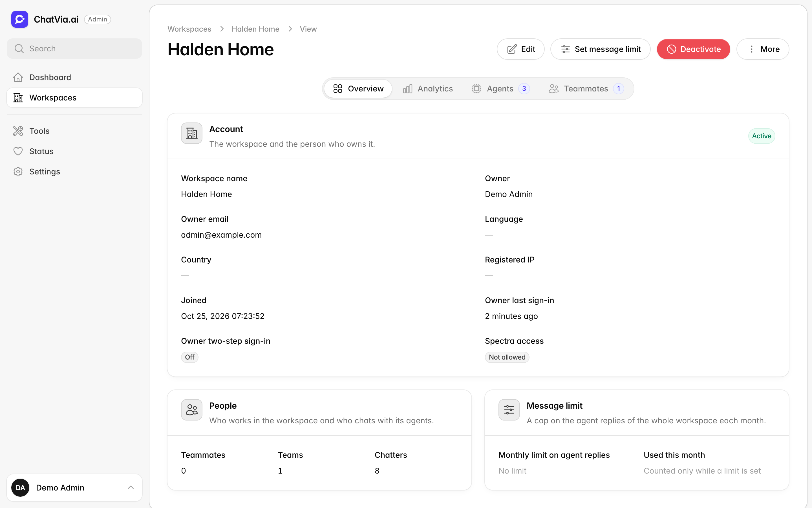This screenshot has width=812, height=508.
Task: Click the Tools wrench icon
Action: (x=18, y=131)
